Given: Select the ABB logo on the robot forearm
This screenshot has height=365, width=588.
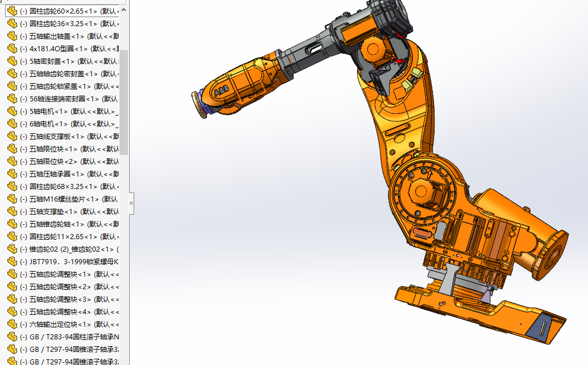Looking at the screenshot, I should [x=221, y=92].
